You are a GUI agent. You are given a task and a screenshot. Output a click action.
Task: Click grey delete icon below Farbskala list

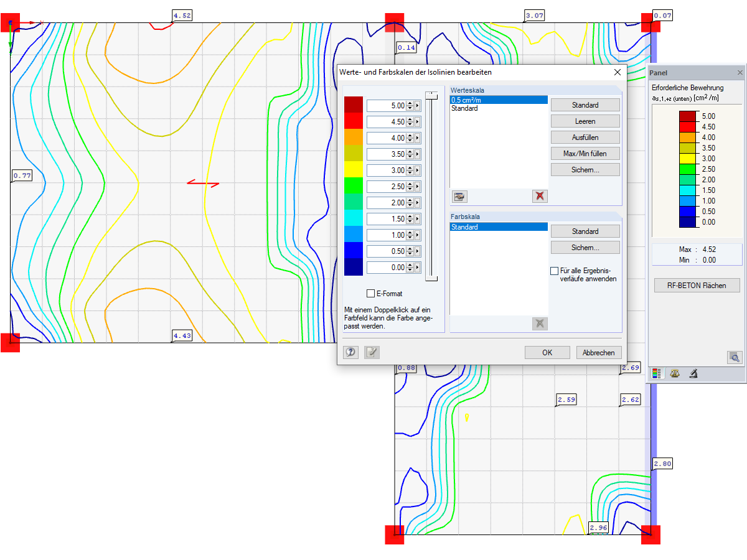point(540,323)
